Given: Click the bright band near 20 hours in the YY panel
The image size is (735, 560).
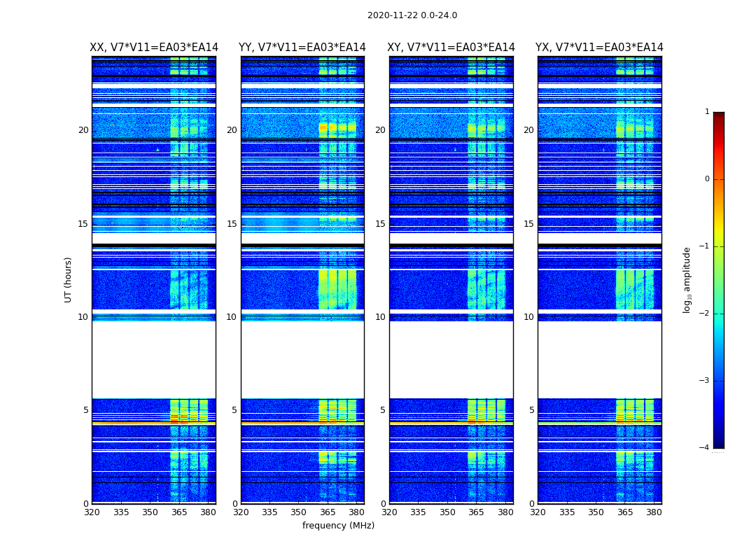Looking at the screenshot, I should coord(337,128).
